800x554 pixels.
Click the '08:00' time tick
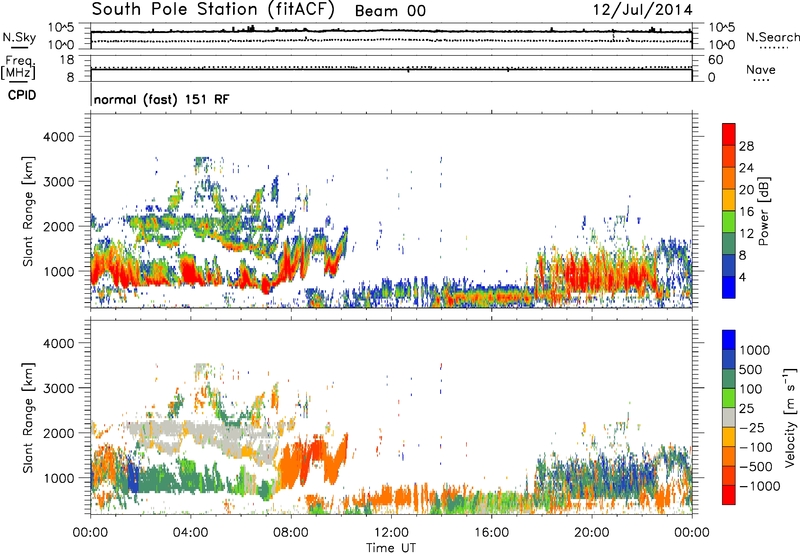click(291, 533)
